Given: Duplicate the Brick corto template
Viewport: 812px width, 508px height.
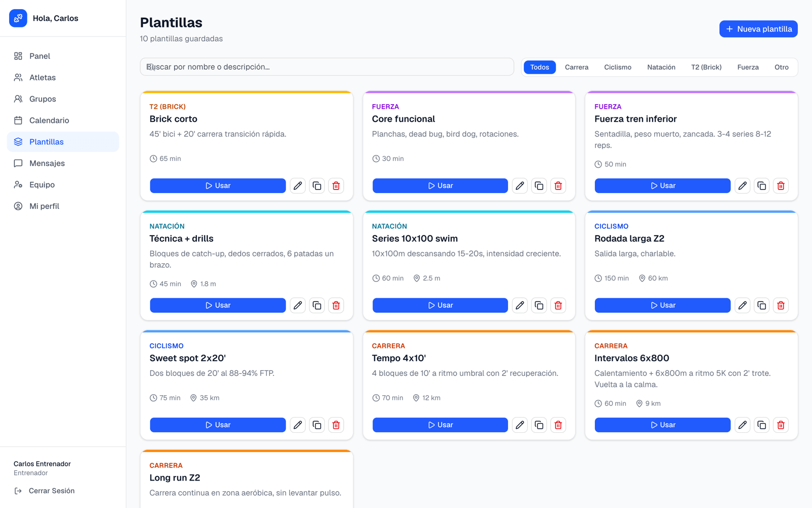Looking at the screenshot, I should pos(317,186).
